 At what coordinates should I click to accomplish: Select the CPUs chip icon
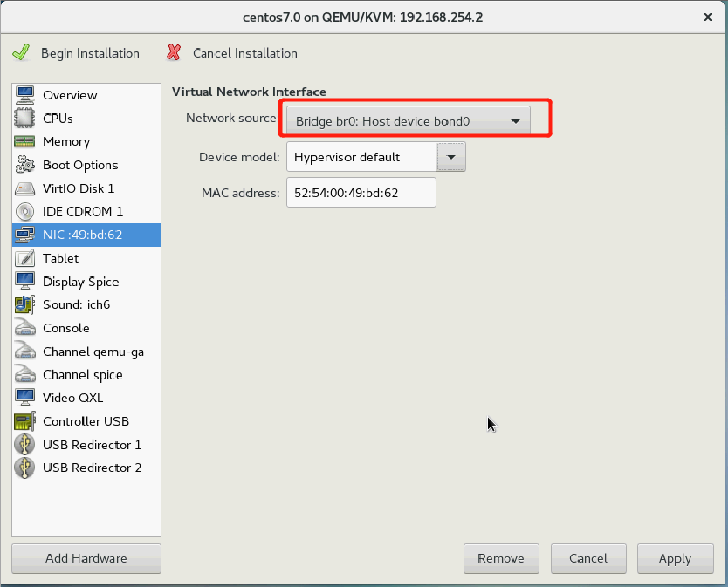point(24,119)
